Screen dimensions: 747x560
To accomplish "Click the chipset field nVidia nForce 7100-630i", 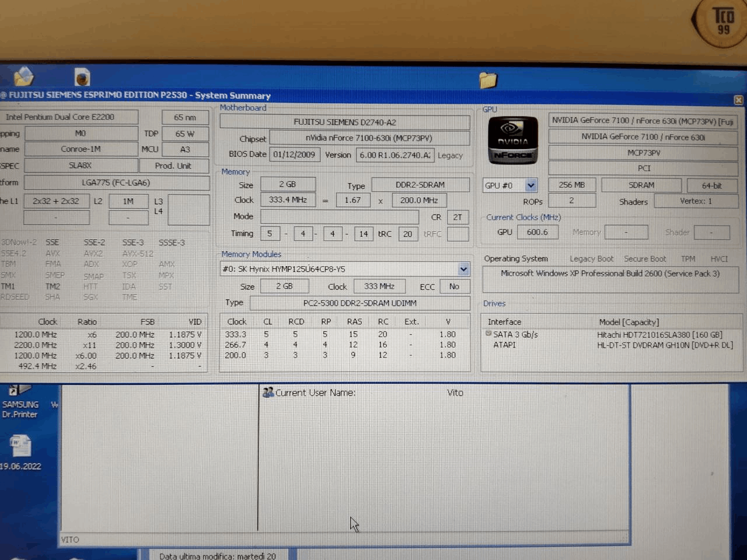I will pyautogui.click(x=369, y=138).
